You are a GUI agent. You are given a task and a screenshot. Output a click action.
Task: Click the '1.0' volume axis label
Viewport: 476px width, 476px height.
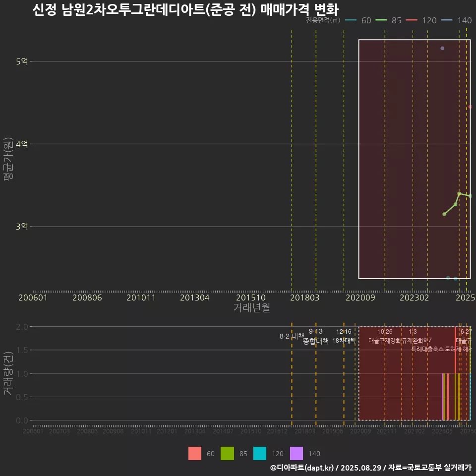(x=22, y=374)
